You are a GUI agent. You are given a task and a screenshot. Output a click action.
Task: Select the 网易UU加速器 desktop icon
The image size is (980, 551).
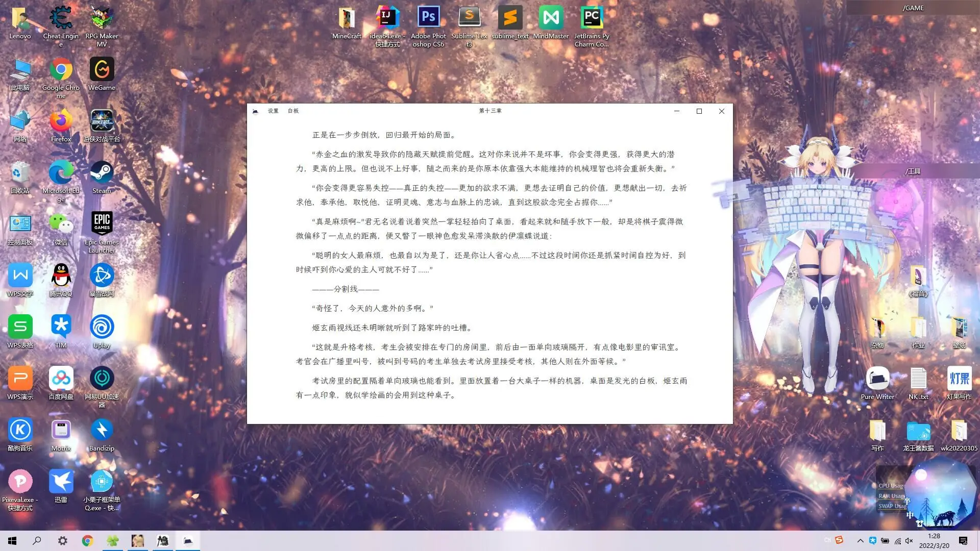tap(102, 386)
